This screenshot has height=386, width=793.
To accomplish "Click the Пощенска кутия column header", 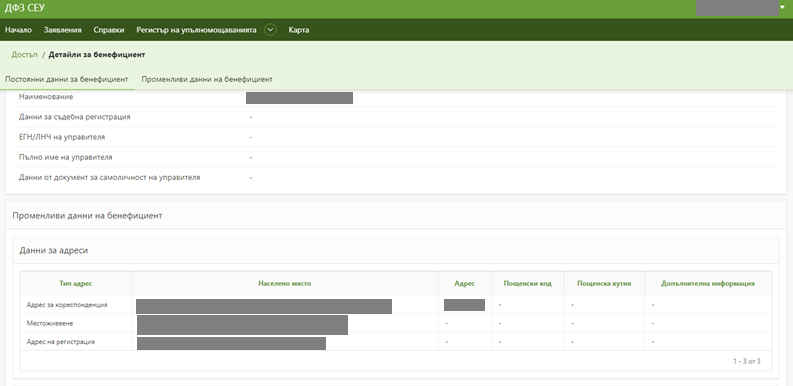I will [x=604, y=283].
